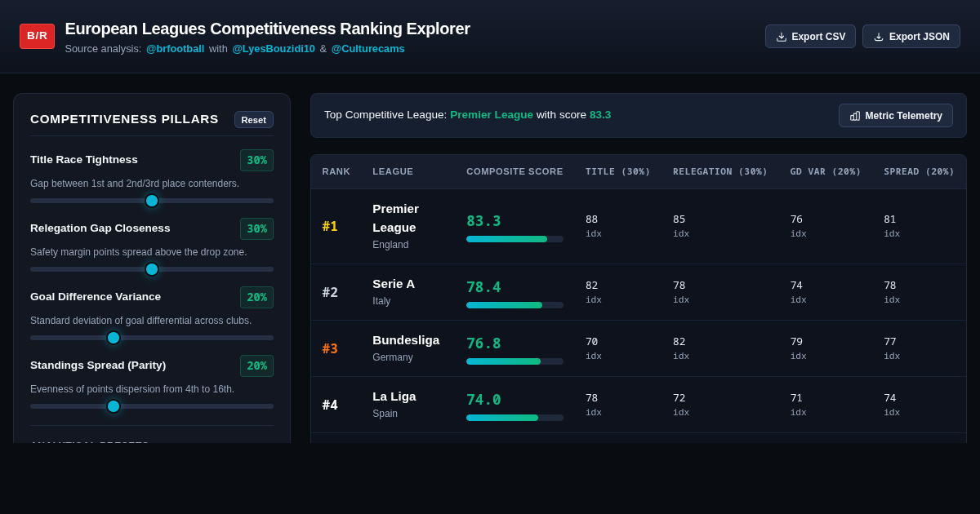Click Serie A GD var index 74
This screenshot has width=980, height=514.
click(x=796, y=286)
